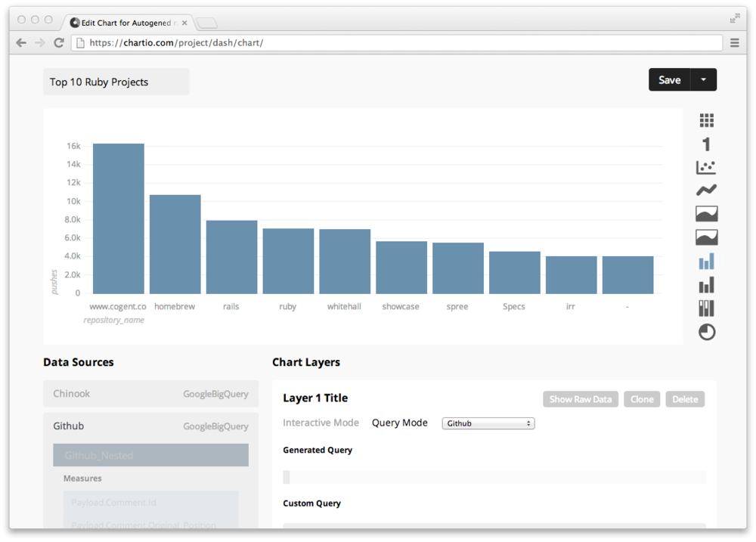This screenshot has height=542, width=756.
Task: Open the Github data source dropdown
Action: click(488, 423)
